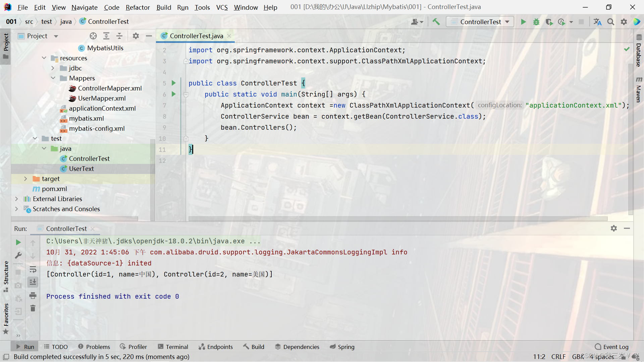Click the Build project hammer icon
The width and height of the screenshot is (644, 362).
[436, 22]
